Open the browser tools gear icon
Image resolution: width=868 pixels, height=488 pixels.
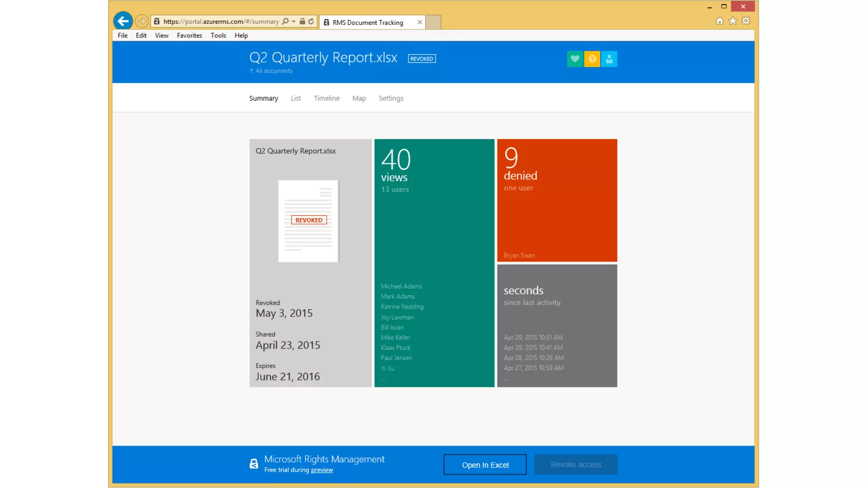point(746,21)
